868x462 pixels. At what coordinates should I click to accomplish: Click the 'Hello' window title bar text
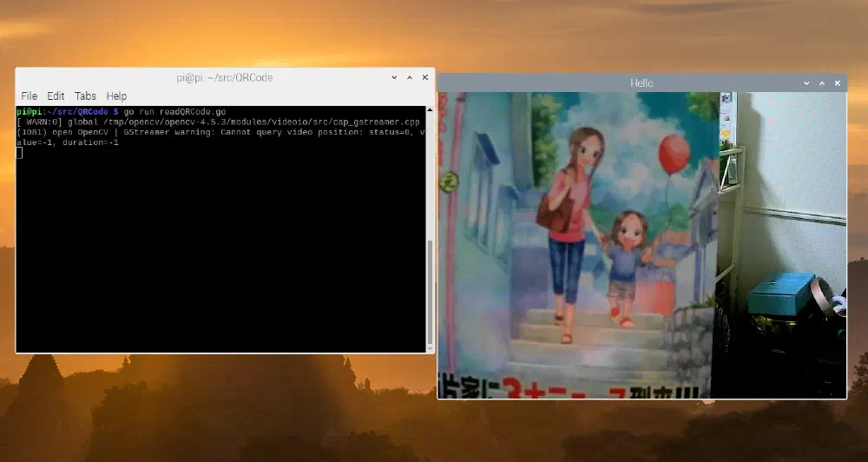[641, 83]
